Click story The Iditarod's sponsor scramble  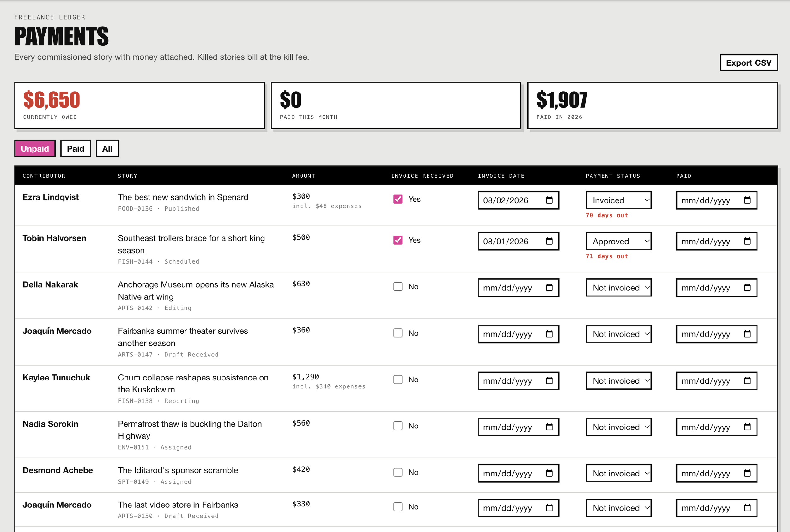(178, 470)
